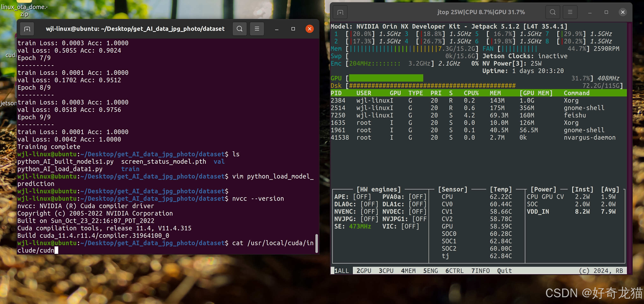Click screen_status_model.pth in ls output
The image size is (644, 304).
[164, 161]
